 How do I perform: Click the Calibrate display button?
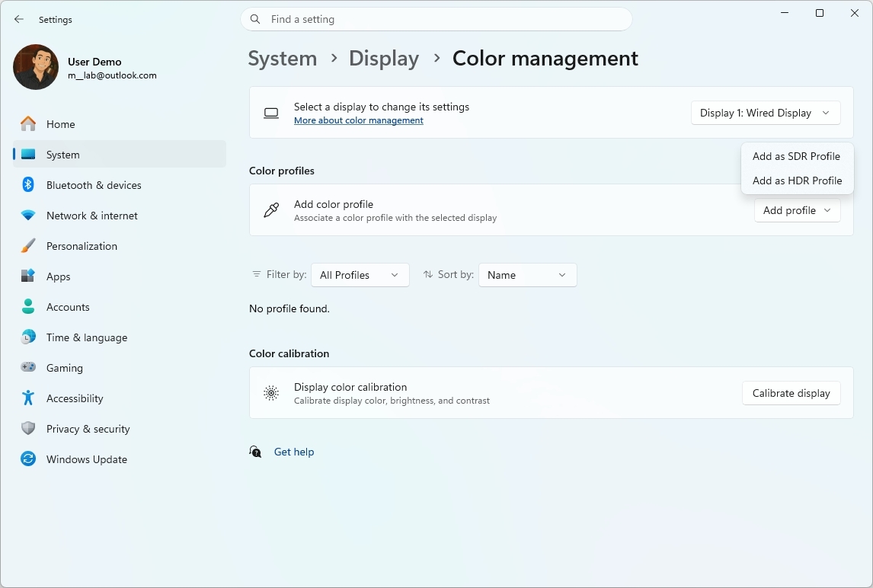791,393
